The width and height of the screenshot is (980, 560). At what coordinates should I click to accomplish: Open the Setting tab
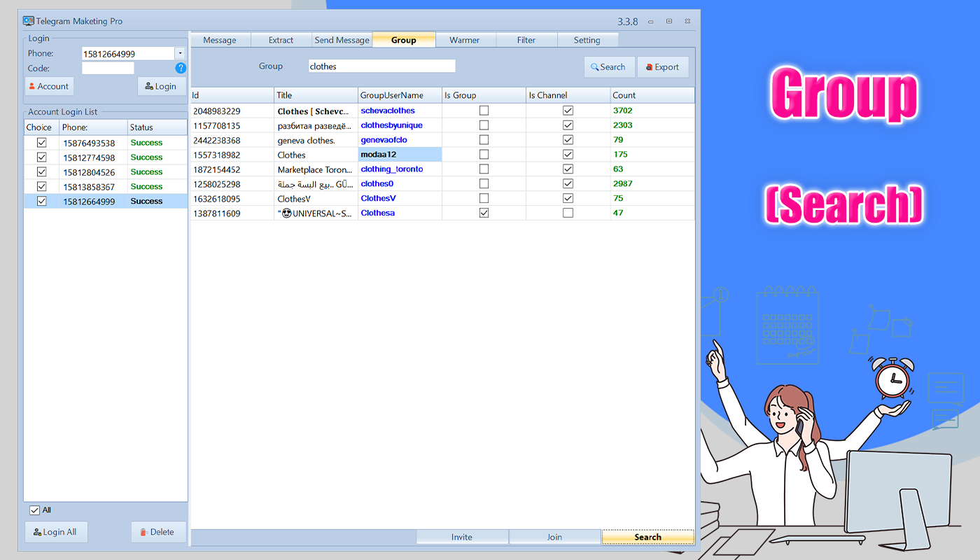pos(587,40)
